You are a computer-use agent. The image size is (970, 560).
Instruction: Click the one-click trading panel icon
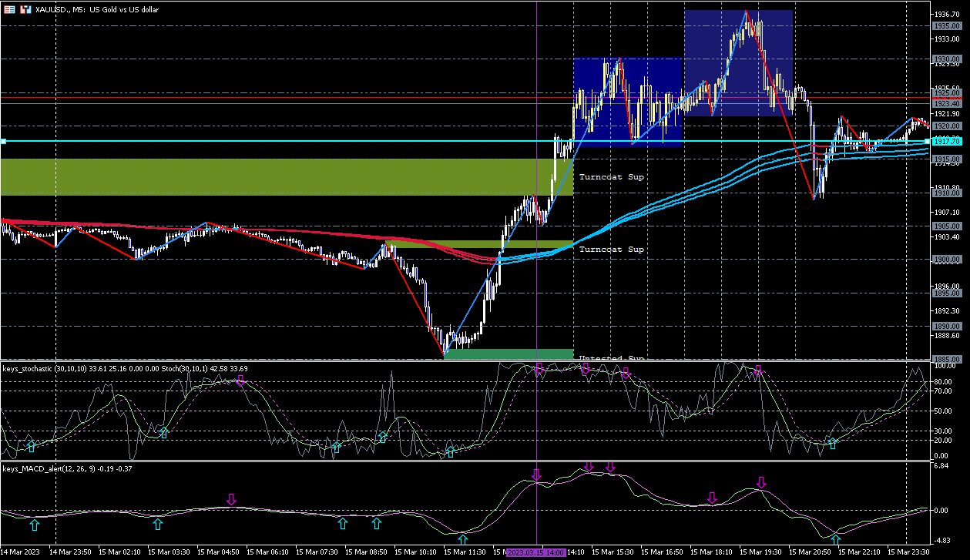10,10
